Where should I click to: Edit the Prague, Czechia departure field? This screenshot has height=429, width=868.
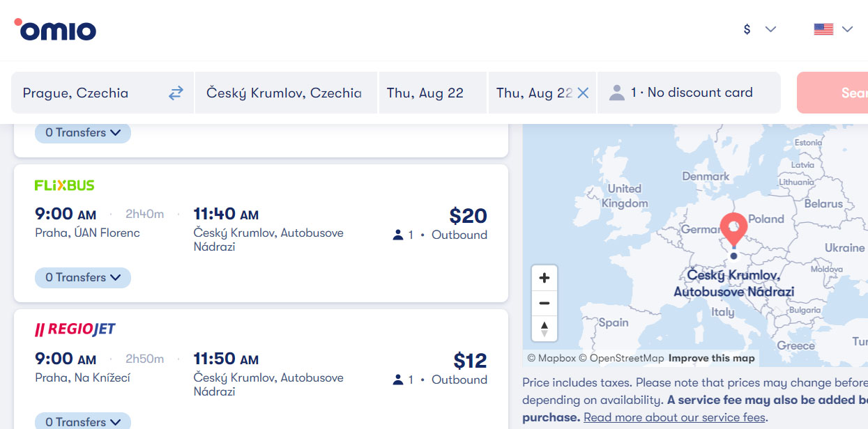[x=89, y=93]
